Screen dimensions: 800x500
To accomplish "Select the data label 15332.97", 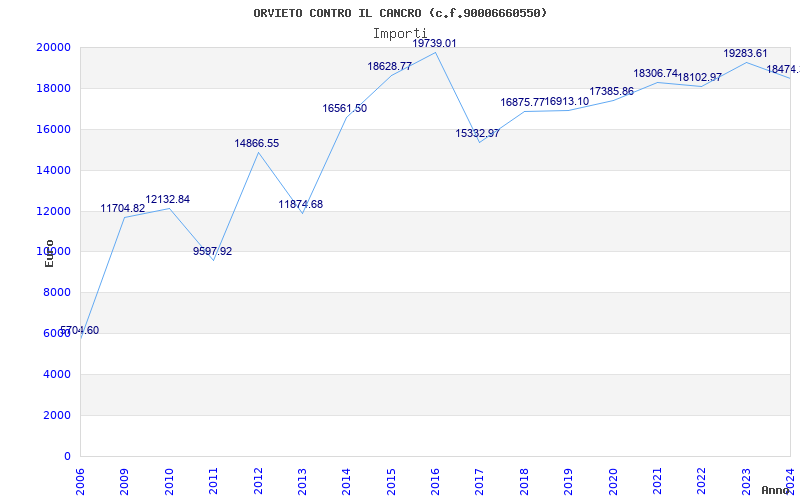I will 478,133.
